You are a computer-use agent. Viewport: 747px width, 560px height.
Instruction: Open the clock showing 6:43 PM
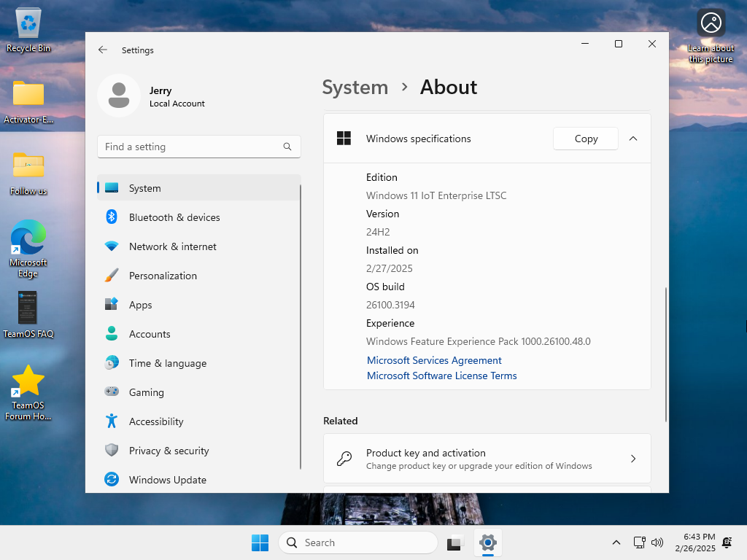click(x=695, y=542)
